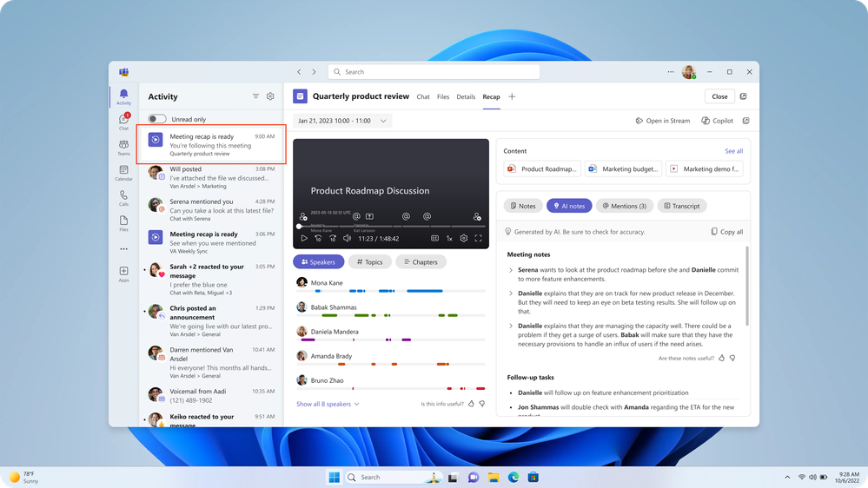Switch to the Chapters view
Viewport: 868px width, 488px height.
coord(421,261)
